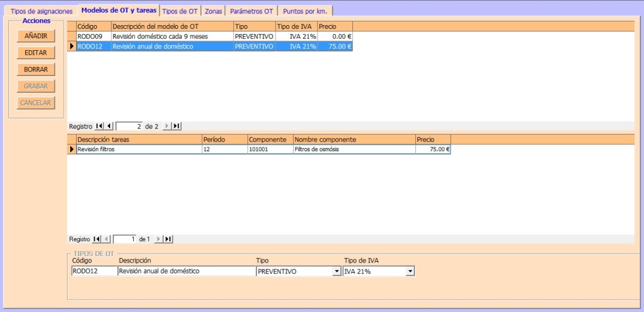Click upper record number box showing 2

tap(129, 127)
